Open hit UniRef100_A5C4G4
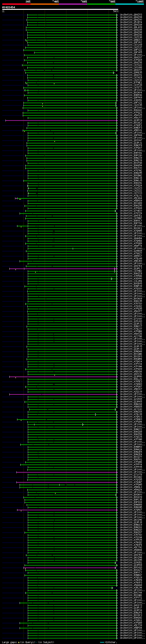 tap(131, 198)
